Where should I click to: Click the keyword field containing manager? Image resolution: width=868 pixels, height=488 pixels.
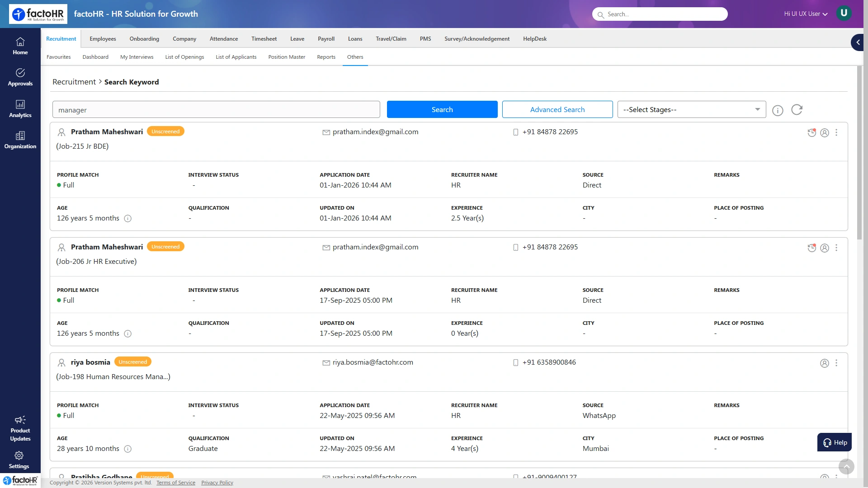216,109
